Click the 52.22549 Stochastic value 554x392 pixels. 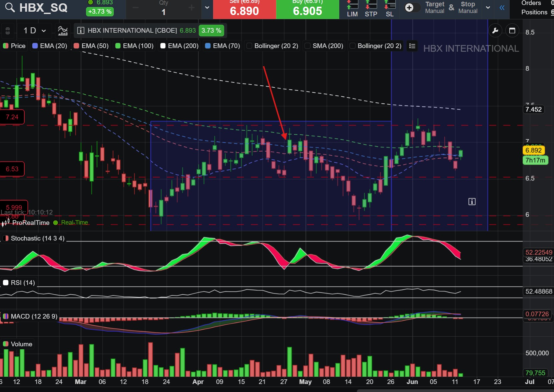click(538, 252)
